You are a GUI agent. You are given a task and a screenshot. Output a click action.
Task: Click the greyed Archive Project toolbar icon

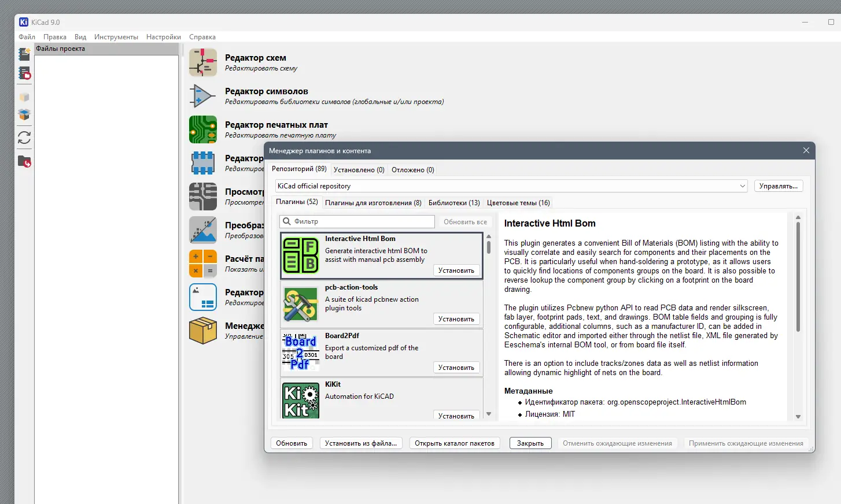tap(24, 97)
